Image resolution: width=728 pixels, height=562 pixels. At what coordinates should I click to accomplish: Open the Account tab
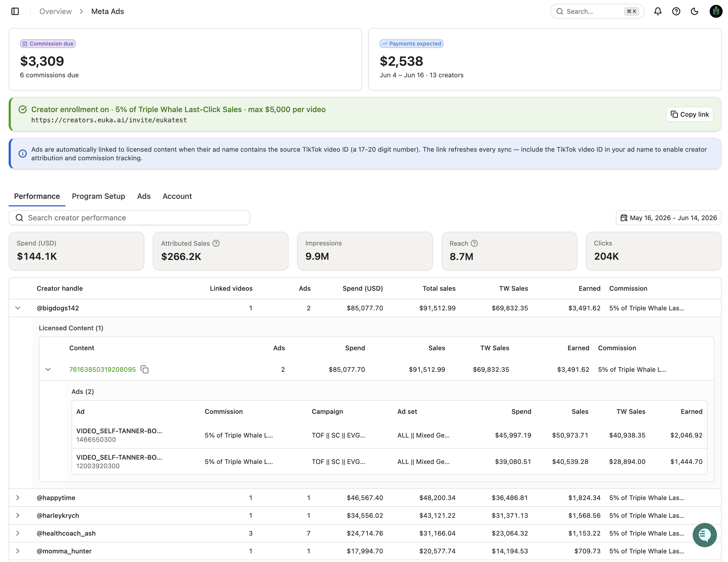click(x=177, y=196)
